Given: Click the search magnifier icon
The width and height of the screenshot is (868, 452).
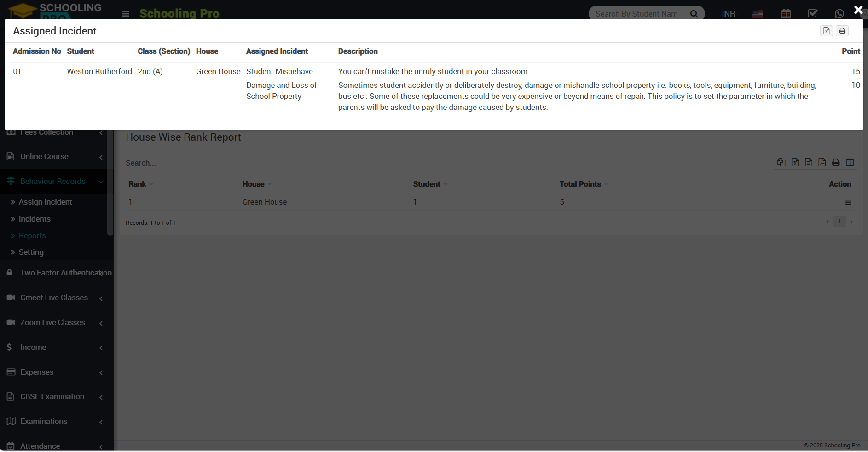Looking at the screenshot, I should pos(694,14).
